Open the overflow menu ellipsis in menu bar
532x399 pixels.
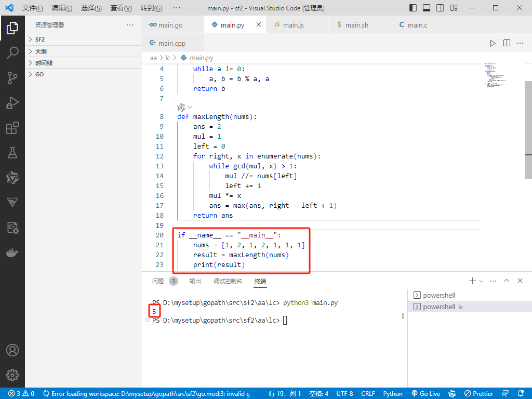click(177, 8)
